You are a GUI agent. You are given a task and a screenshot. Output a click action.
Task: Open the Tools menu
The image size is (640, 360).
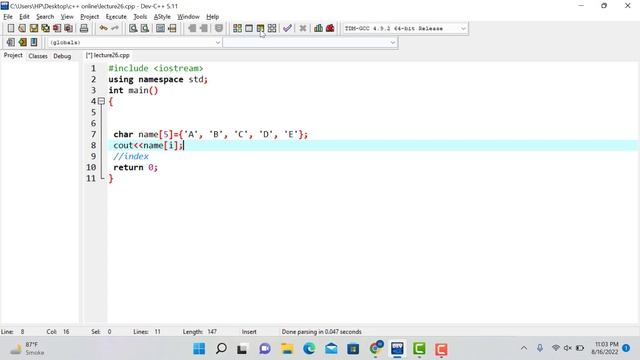(140, 17)
